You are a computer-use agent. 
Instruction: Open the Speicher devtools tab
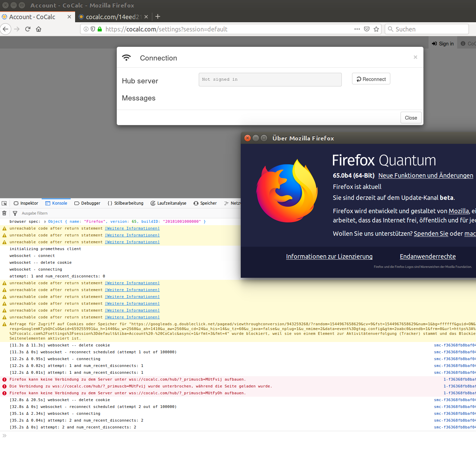tap(205, 203)
